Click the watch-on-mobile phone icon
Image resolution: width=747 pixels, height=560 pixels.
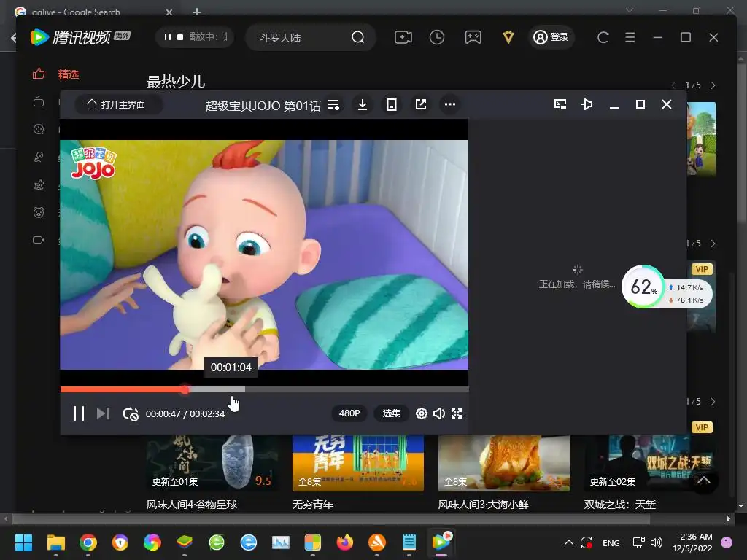tap(392, 104)
